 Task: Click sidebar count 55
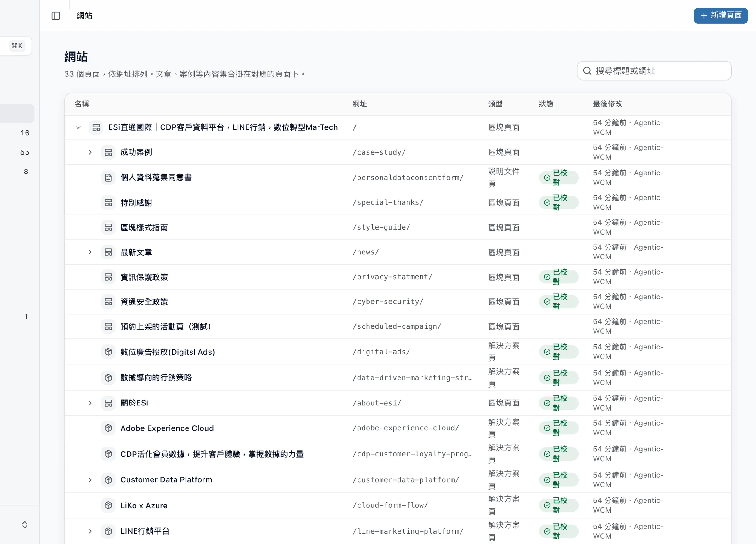[25, 152]
